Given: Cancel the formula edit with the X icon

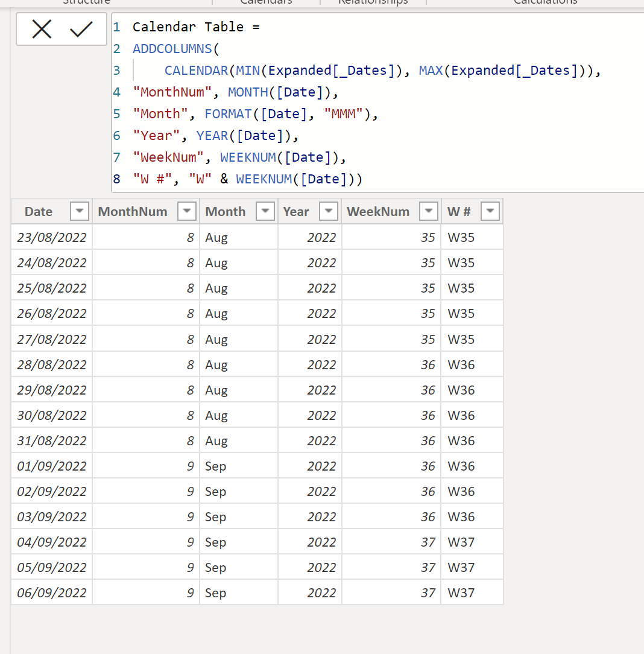Looking at the screenshot, I should pos(42,29).
